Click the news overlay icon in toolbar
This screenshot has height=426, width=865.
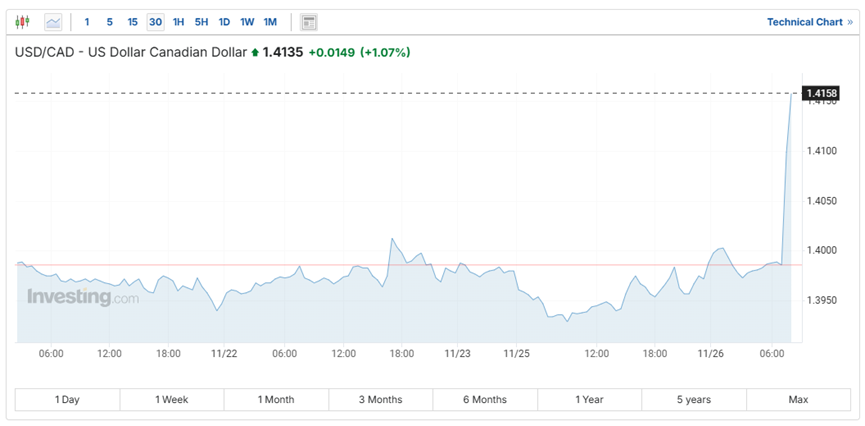coord(309,22)
